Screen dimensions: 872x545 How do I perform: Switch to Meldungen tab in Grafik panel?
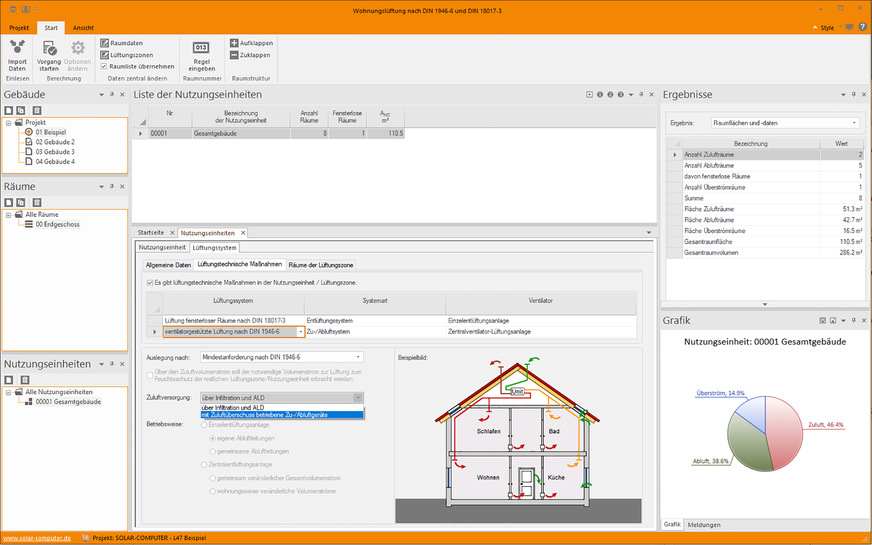703,524
